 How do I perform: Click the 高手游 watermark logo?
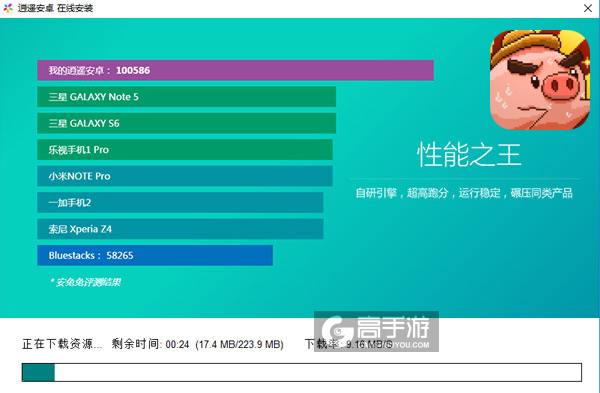(x=376, y=331)
